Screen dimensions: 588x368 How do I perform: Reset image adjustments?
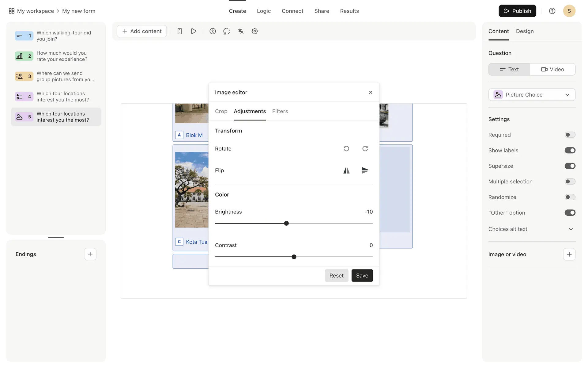click(x=336, y=276)
